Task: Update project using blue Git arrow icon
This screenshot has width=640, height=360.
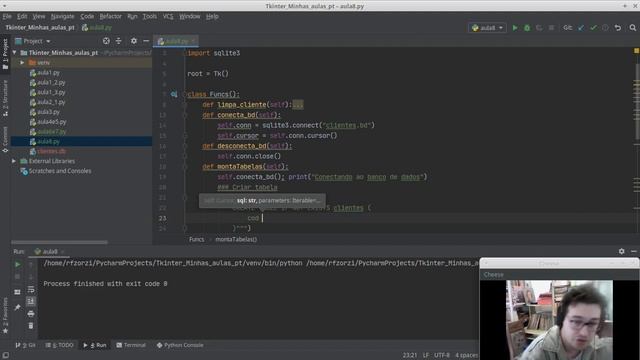Action: (581, 28)
